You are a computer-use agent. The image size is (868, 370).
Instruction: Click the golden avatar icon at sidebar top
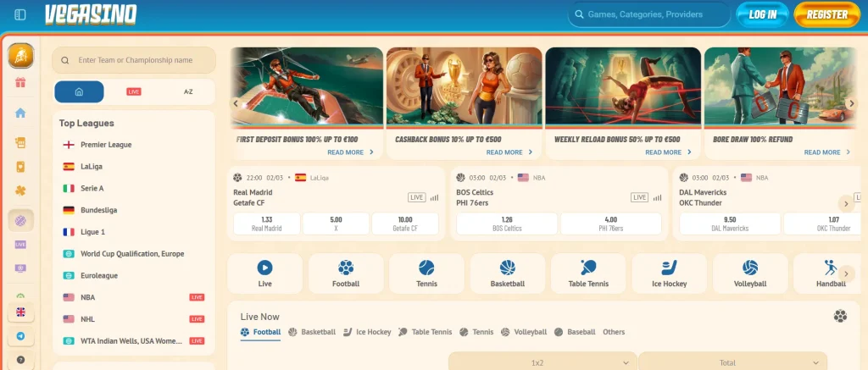(20, 55)
